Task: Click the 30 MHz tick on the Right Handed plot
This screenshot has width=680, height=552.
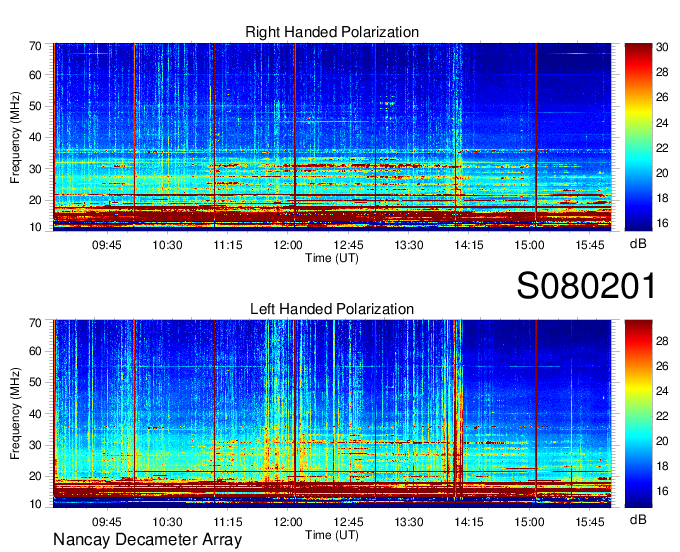Action: pos(35,169)
